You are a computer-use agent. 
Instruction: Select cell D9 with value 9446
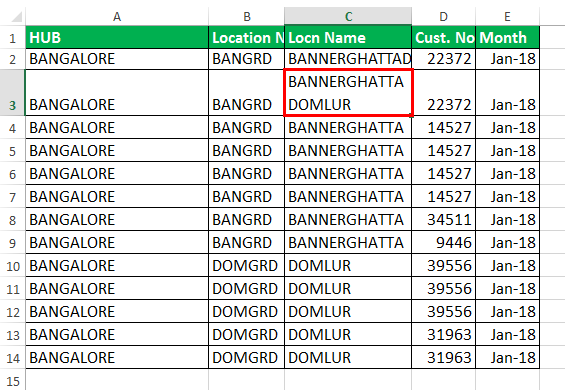[x=444, y=242]
